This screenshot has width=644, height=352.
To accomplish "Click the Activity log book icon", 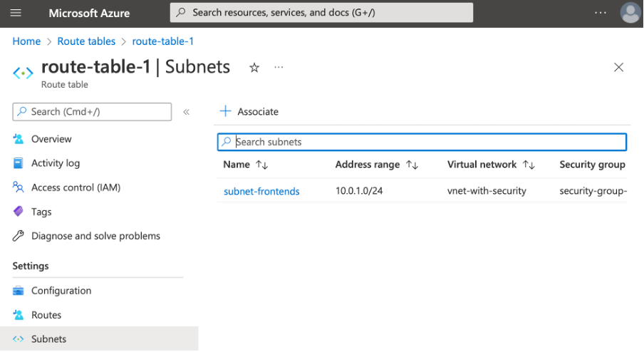I will [x=18, y=163].
